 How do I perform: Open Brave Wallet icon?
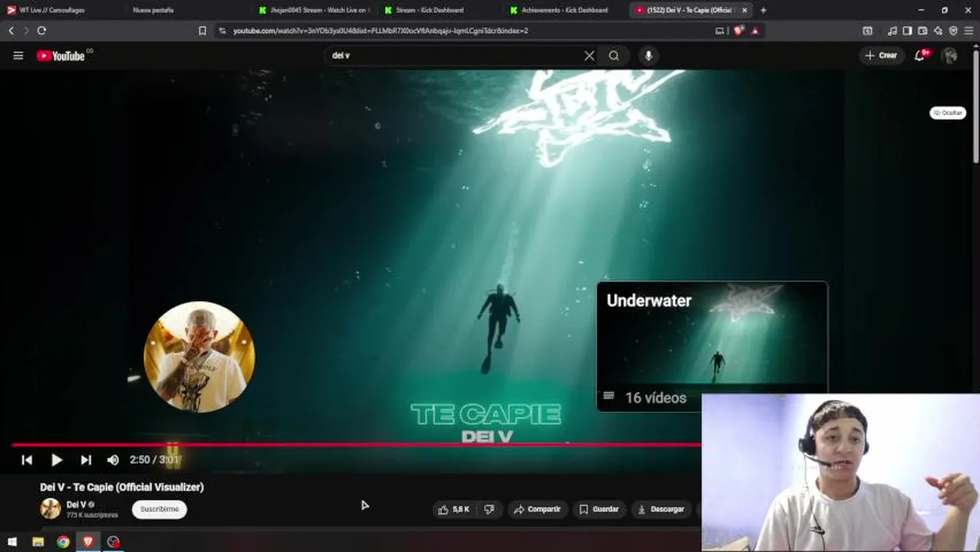tap(922, 31)
